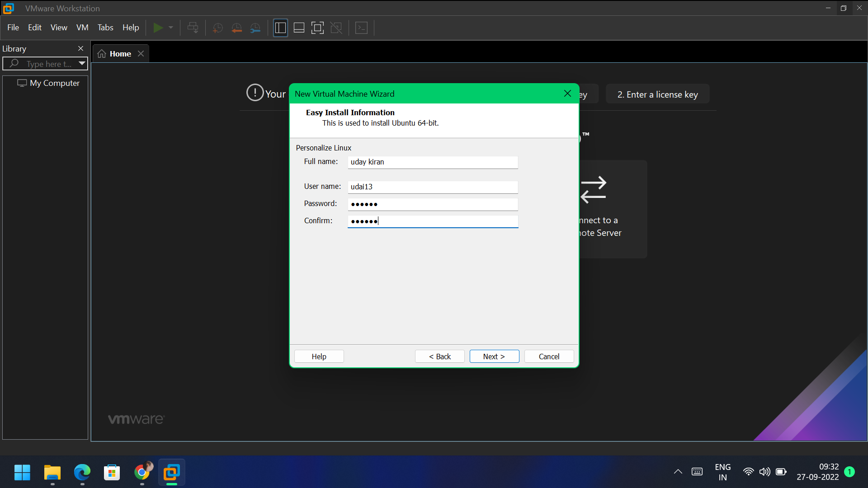This screenshot has width=868, height=488.
Task: Click the console view icon
Action: pyautogui.click(x=362, y=28)
